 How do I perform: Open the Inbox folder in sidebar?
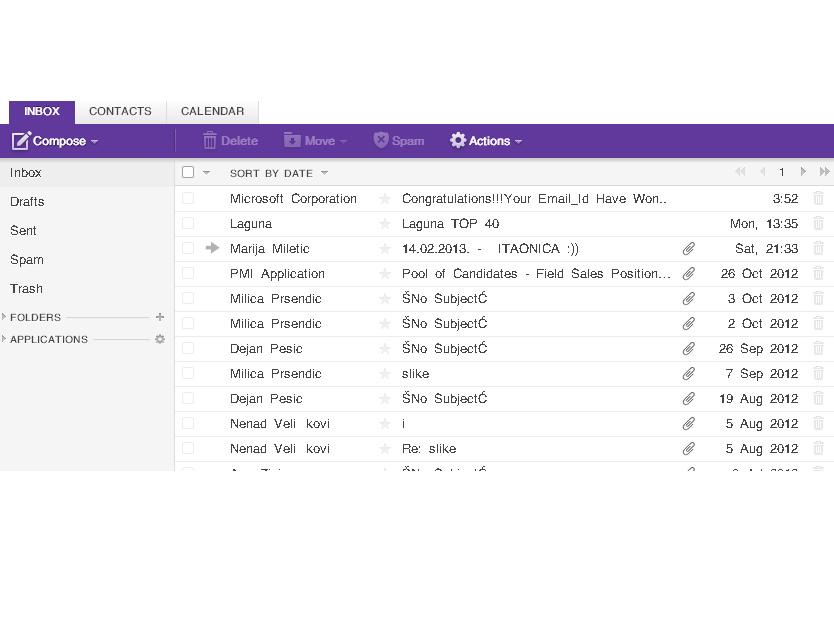pyautogui.click(x=87, y=173)
